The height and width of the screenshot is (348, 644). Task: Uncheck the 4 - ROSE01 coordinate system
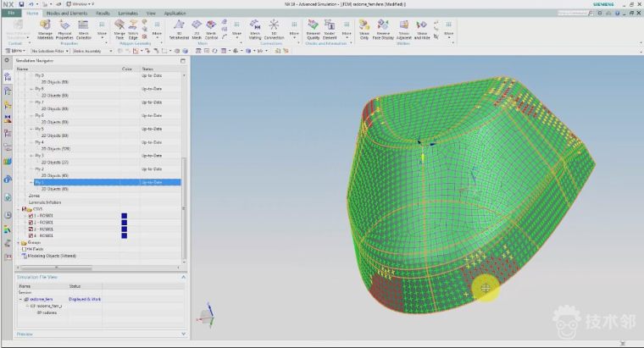pos(31,235)
